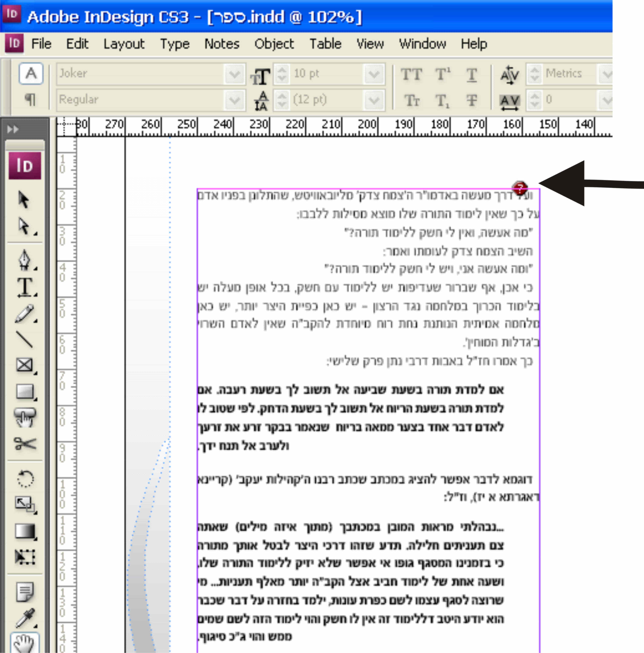Select the Rectangle Frame tool
This screenshot has width=644, height=653.
pos(24,365)
